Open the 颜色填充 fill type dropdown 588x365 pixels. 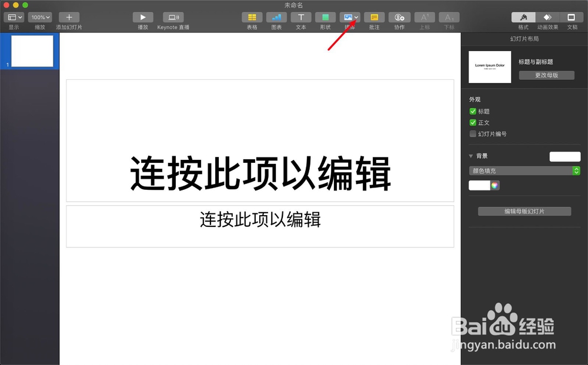click(x=524, y=170)
